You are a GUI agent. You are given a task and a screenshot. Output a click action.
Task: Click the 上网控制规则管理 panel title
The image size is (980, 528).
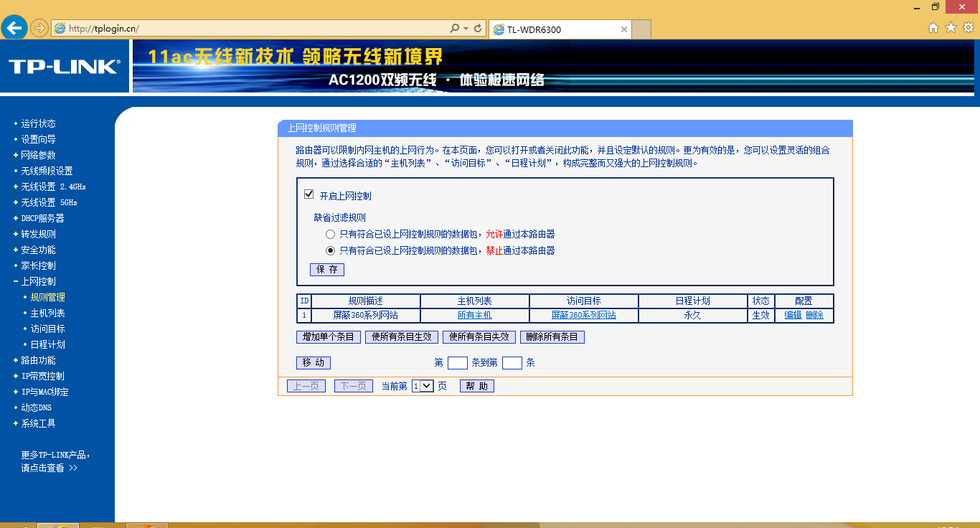point(321,128)
